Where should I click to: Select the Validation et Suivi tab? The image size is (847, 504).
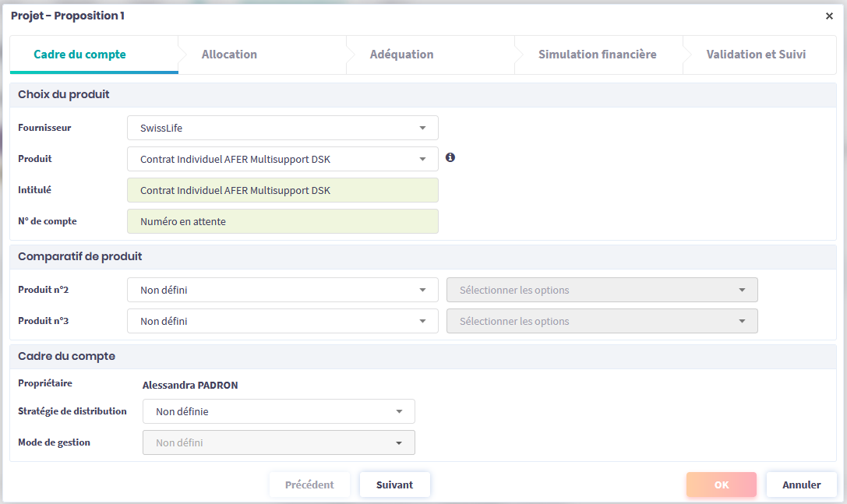pos(756,55)
